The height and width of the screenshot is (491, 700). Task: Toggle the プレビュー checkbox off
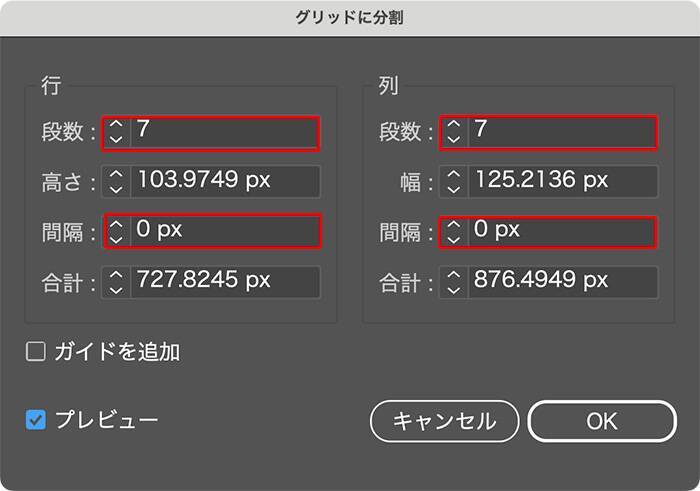pos(36,420)
